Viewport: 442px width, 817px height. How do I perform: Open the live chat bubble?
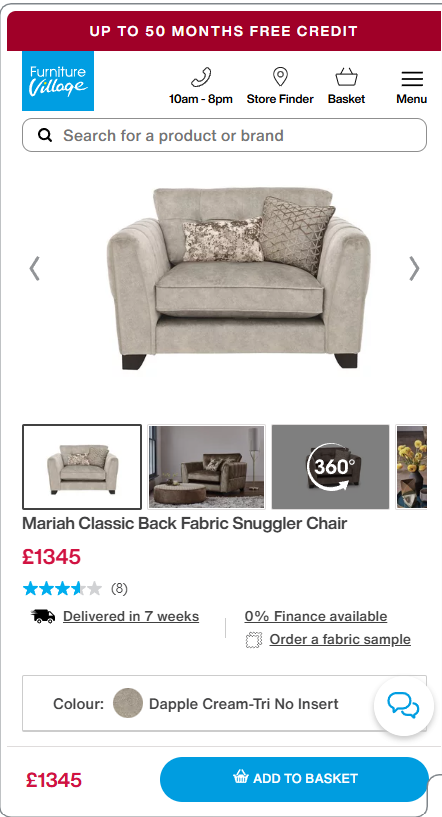click(x=403, y=706)
